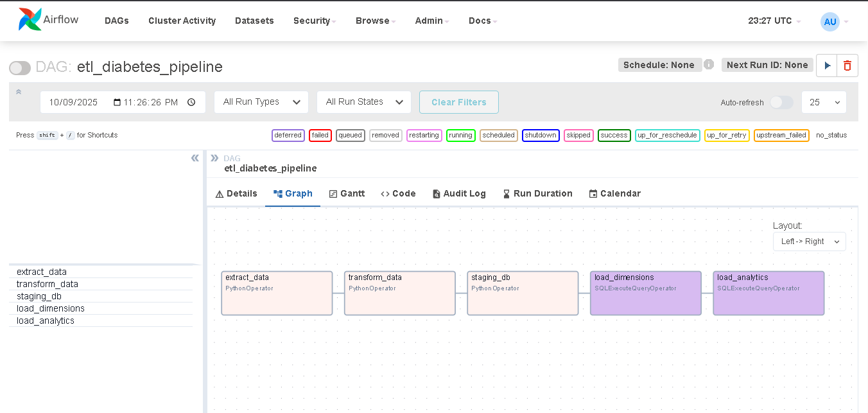Image resolution: width=868 pixels, height=413 pixels.
Task: Open the All Run States dropdown
Action: point(364,102)
